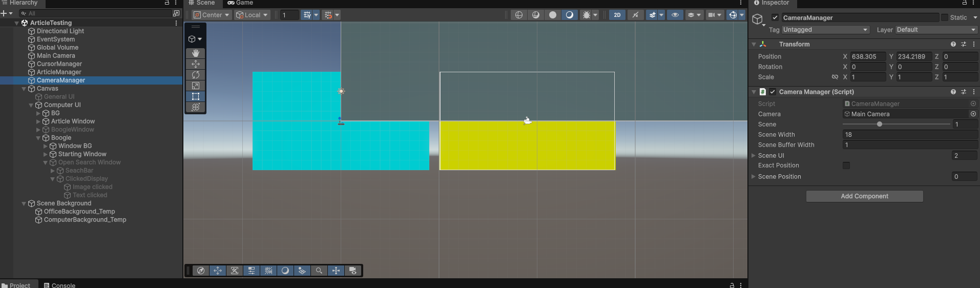Image resolution: width=980 pixels, height=288 pixels.
Task: Open the hierarchy create plus dropdown
Action: coord(7,13)
